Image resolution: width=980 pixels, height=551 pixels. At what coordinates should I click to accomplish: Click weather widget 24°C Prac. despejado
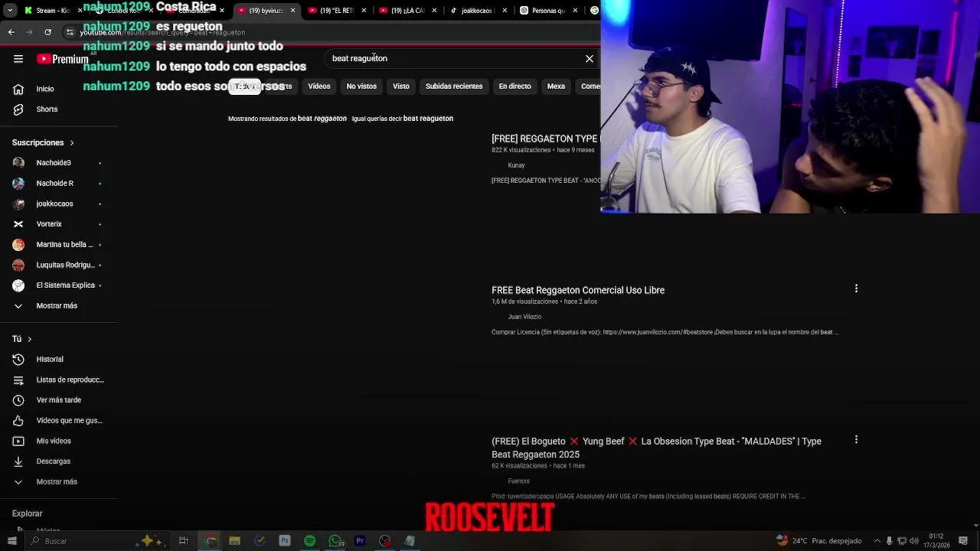tap(818, 541)
